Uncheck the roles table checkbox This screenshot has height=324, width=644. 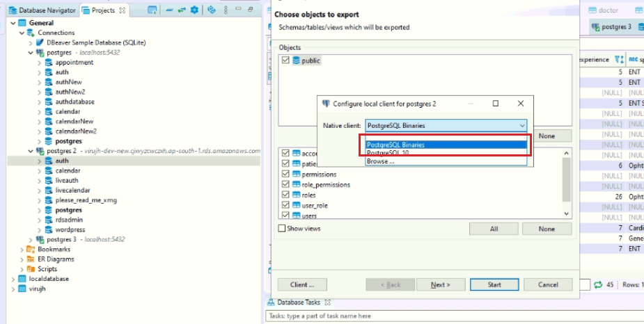coord(286,195)
